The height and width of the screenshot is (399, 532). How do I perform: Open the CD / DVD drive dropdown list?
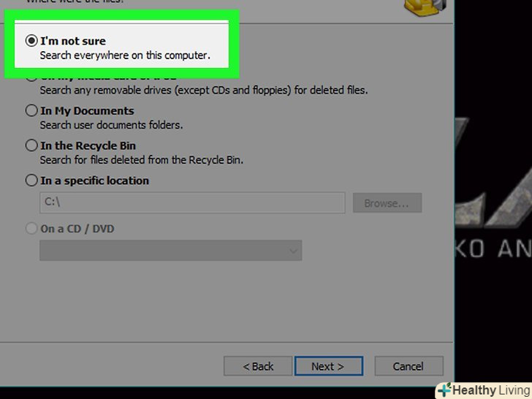pos(171,251)
